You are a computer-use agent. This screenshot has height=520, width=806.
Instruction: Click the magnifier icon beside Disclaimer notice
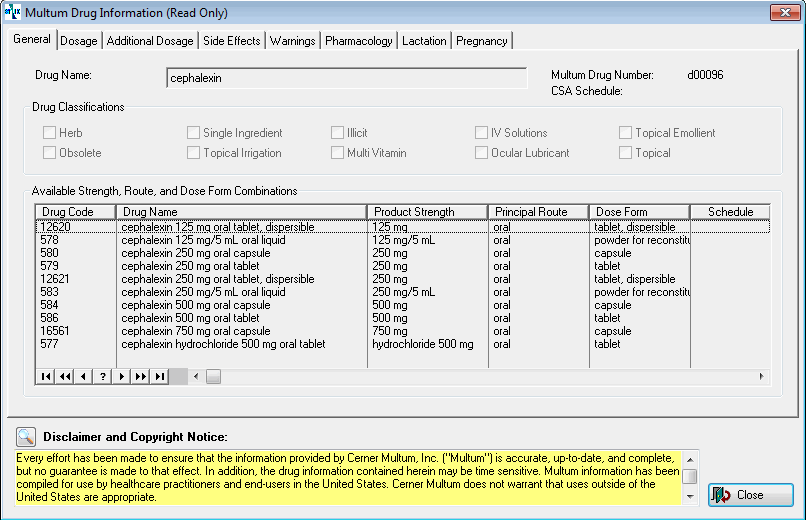coord(26,437)
